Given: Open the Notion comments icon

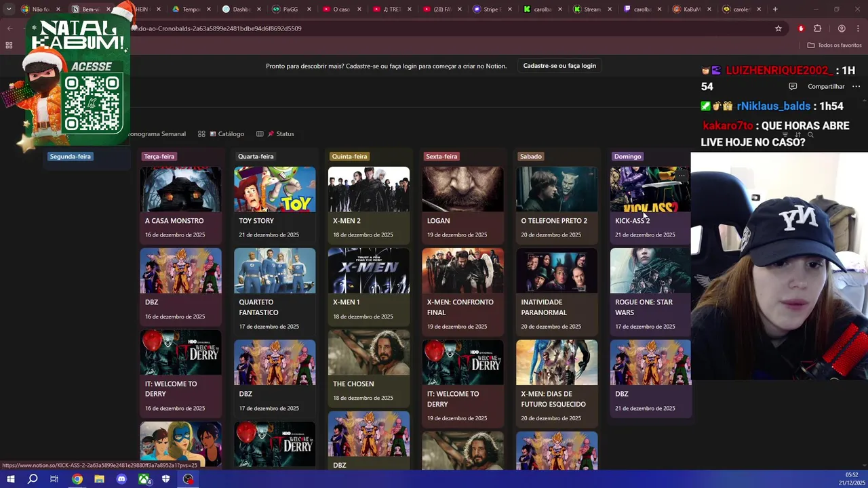Looking at the screenshot, I should (793, 87).
